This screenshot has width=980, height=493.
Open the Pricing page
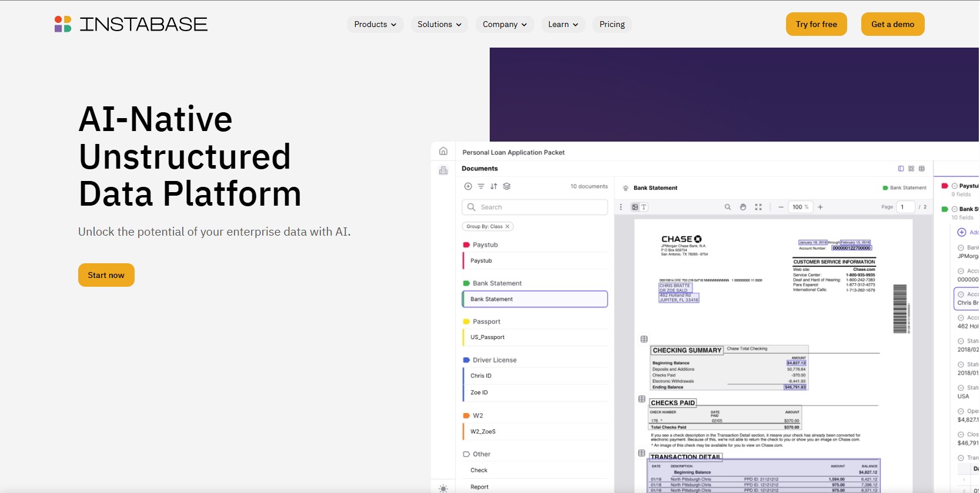[x=612, y=24]
